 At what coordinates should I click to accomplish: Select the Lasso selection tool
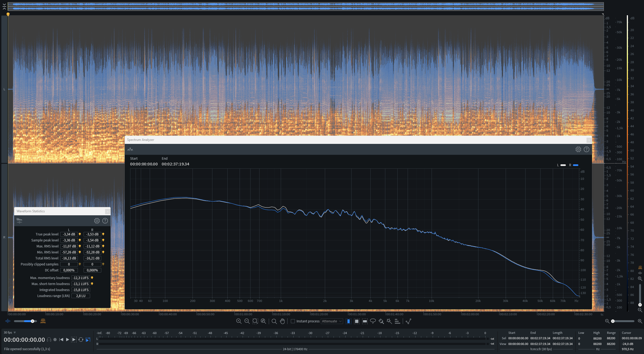pos(373,321)
